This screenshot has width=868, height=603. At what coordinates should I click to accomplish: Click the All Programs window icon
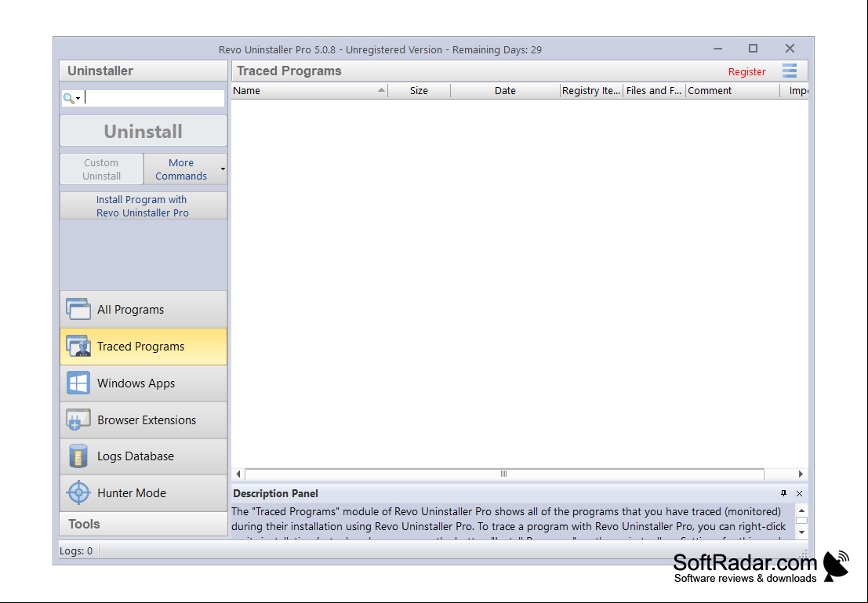click(78, 309)
